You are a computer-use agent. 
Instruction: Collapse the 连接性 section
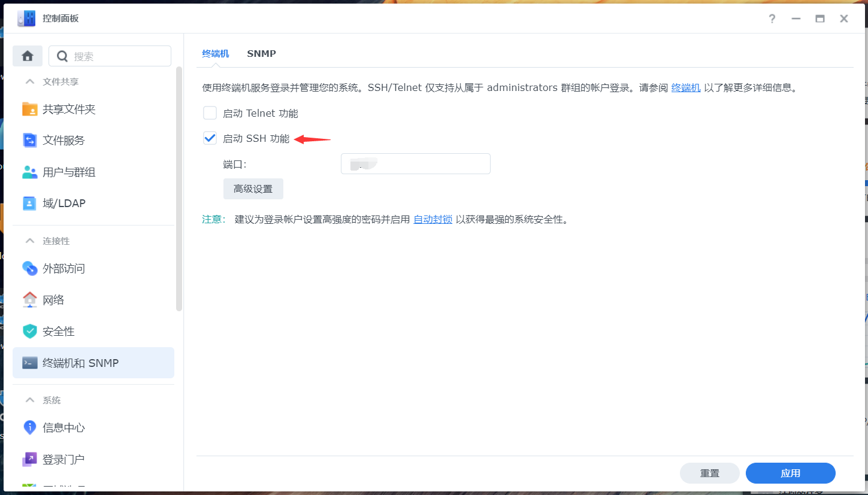[29, 241]
